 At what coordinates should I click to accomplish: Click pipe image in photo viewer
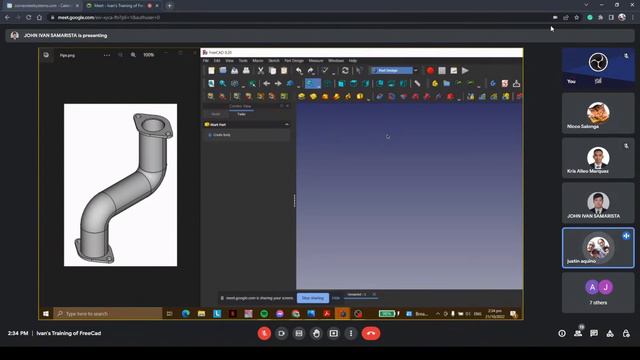coord(120,185)
